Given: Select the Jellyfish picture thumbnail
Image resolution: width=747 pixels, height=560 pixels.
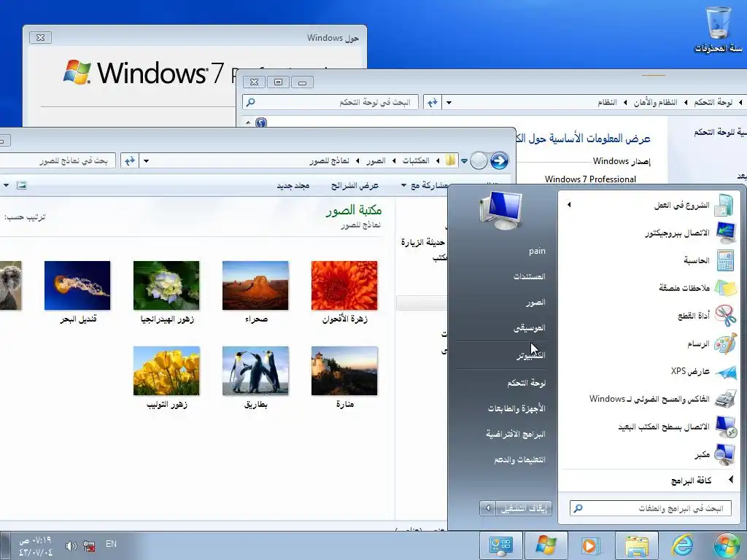Looking at the screenshot, I should (x=77, y=285).
